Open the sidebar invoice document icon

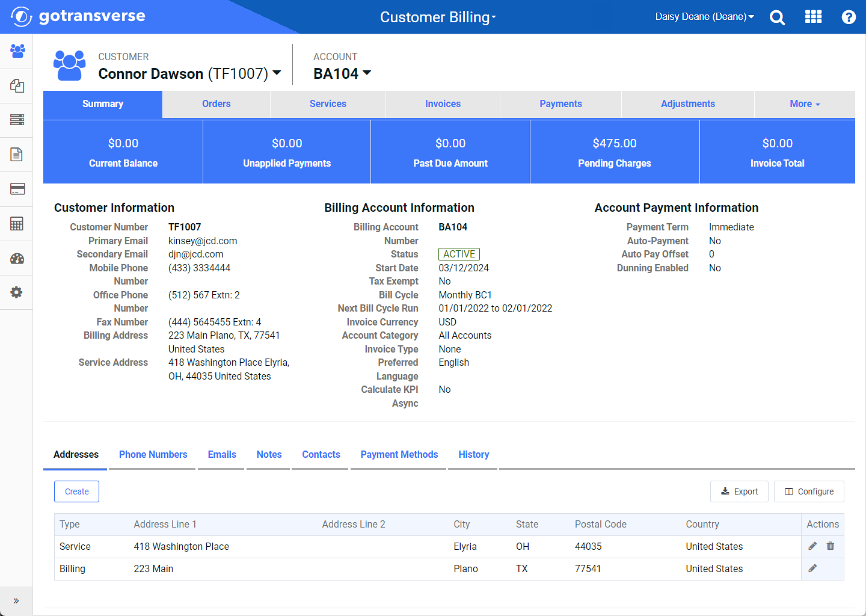[17, 155]
